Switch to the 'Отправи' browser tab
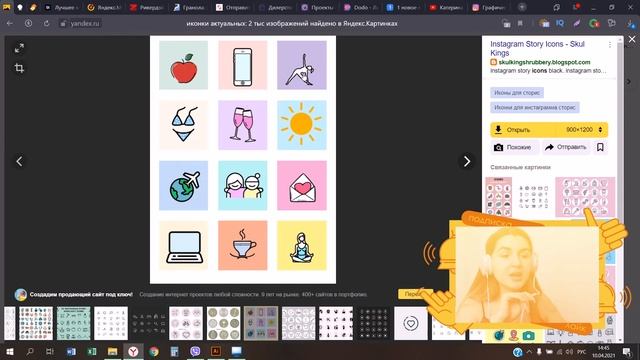 coord(233,7)
